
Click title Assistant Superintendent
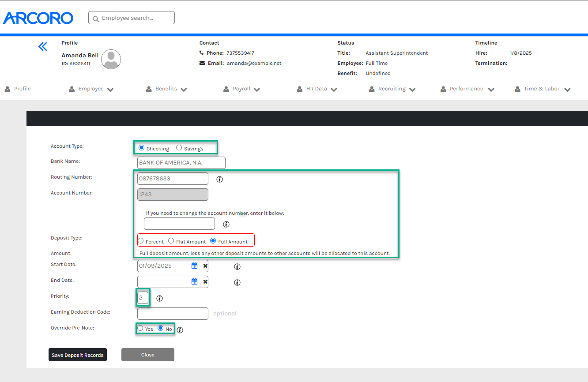click(x=397, y=53)
